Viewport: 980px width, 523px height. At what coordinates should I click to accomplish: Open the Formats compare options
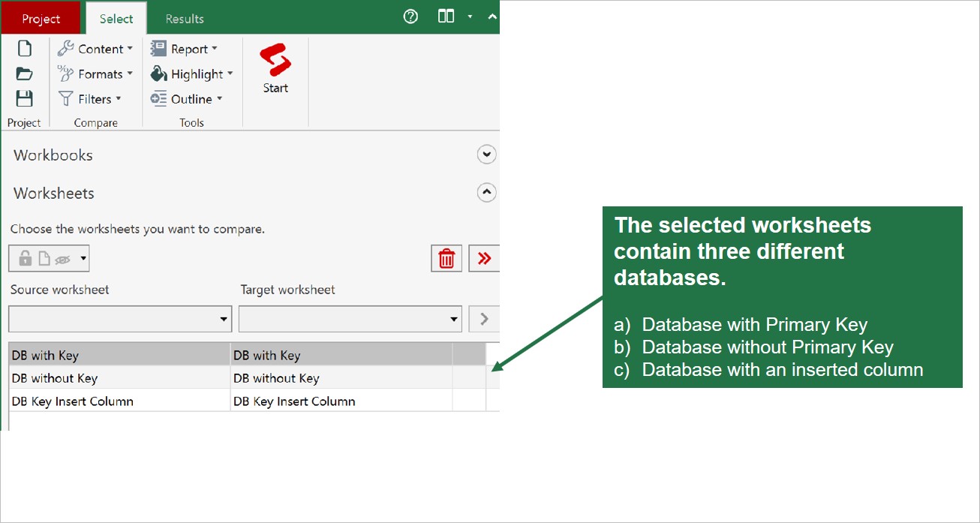tap(95, 74)
